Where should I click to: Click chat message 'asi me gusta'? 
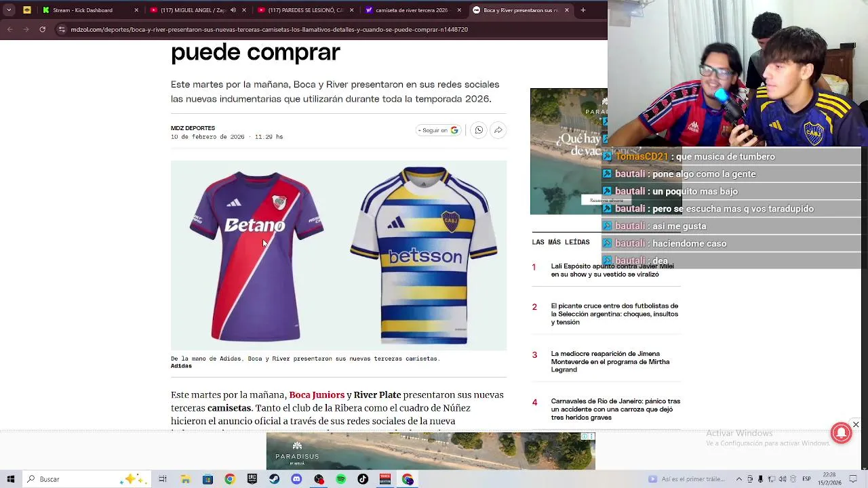click(x=679, y=226)
